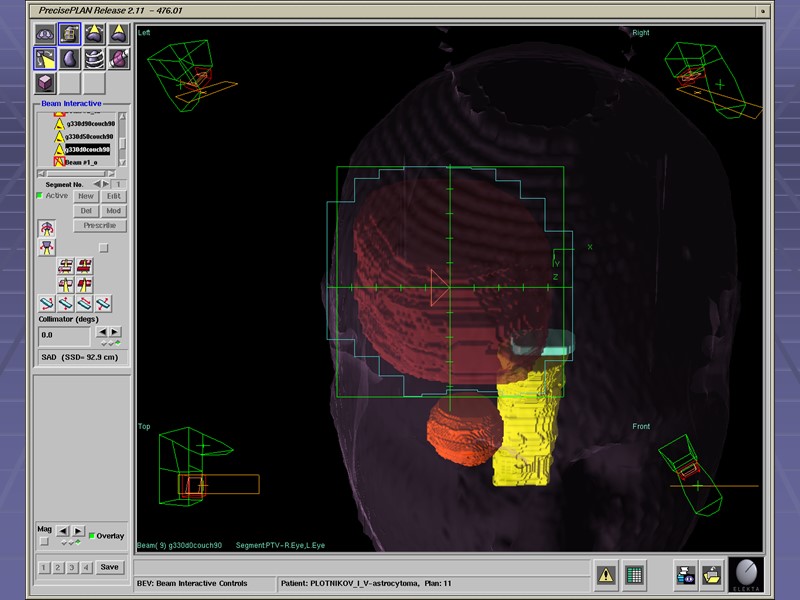Click the Save button
The image size is (800, 600).
(110, 567)
